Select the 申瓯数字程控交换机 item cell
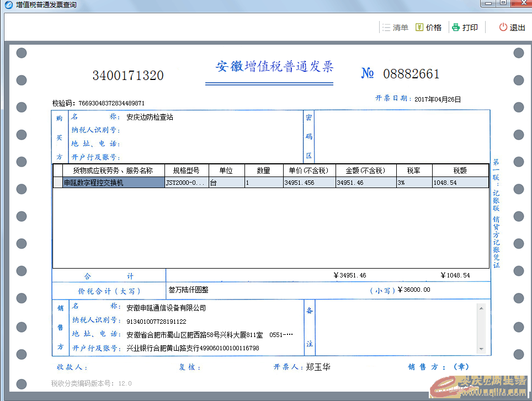 pos(114,183)
